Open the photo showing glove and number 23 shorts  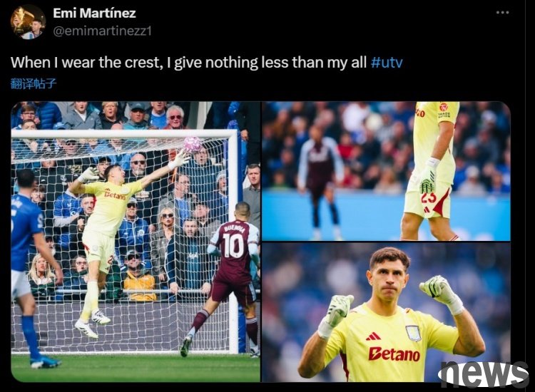tap(386, 171)
